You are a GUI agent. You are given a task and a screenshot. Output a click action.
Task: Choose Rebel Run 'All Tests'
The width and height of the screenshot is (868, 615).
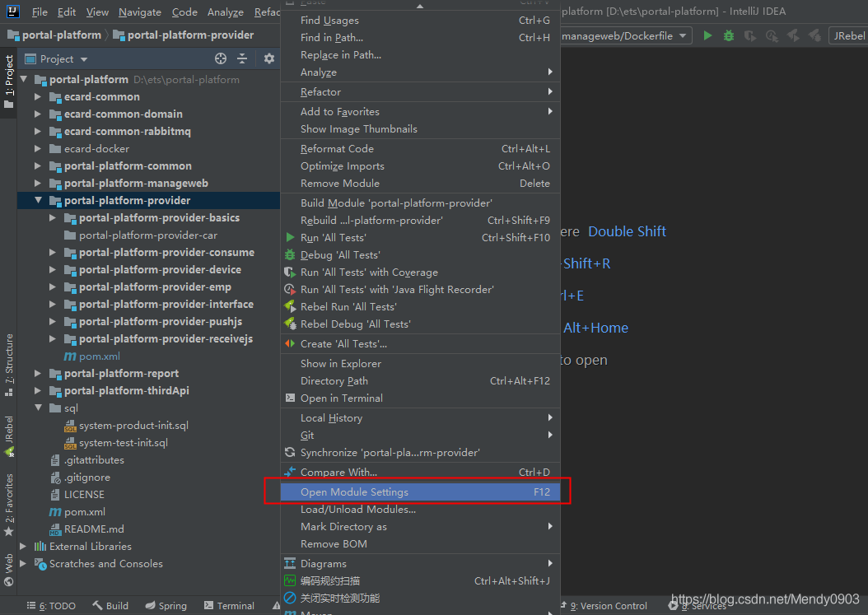(x=420, y=306)
